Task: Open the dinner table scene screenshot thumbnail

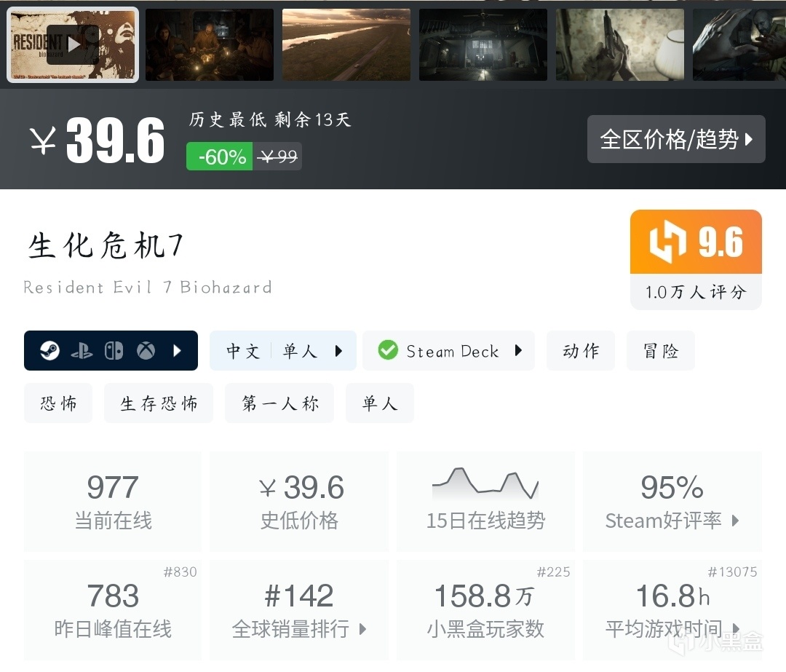Action: pos(210,44)
